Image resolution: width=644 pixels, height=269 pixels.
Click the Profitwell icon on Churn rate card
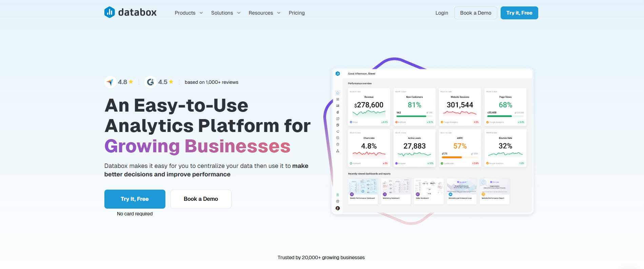tap(351, 163)
